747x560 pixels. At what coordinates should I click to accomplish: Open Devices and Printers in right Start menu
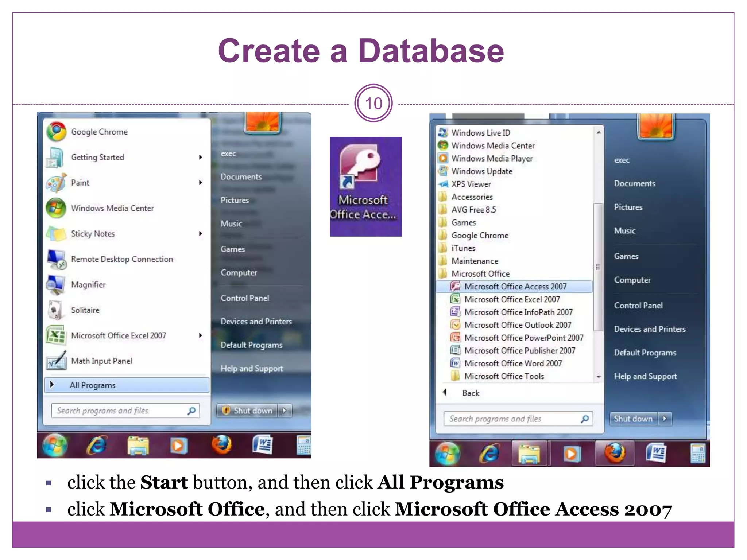tap(650, 329)
